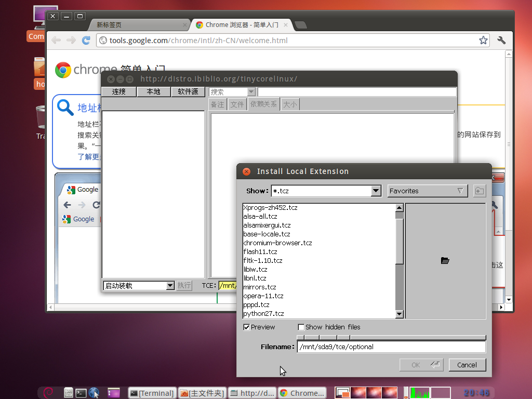
Task: Click the blue magnifier search icon
Action: [x=65, y=107]
